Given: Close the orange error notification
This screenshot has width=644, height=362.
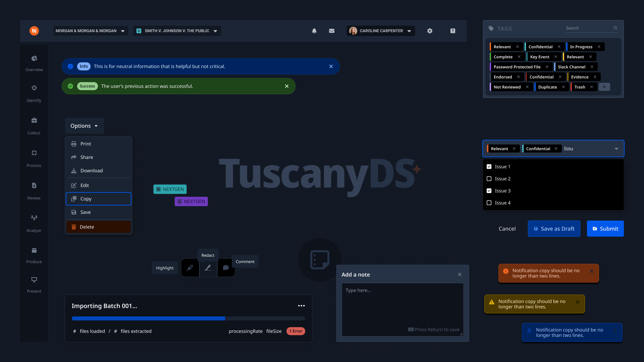Looking at the screenshot, I should [592, 271].
